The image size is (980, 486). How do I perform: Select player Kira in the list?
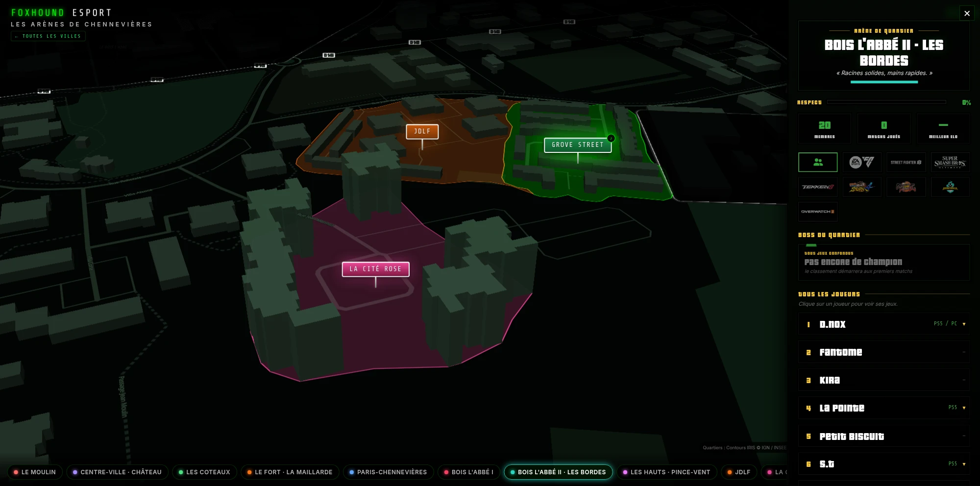pyautogui.click(x=884, y=380)
